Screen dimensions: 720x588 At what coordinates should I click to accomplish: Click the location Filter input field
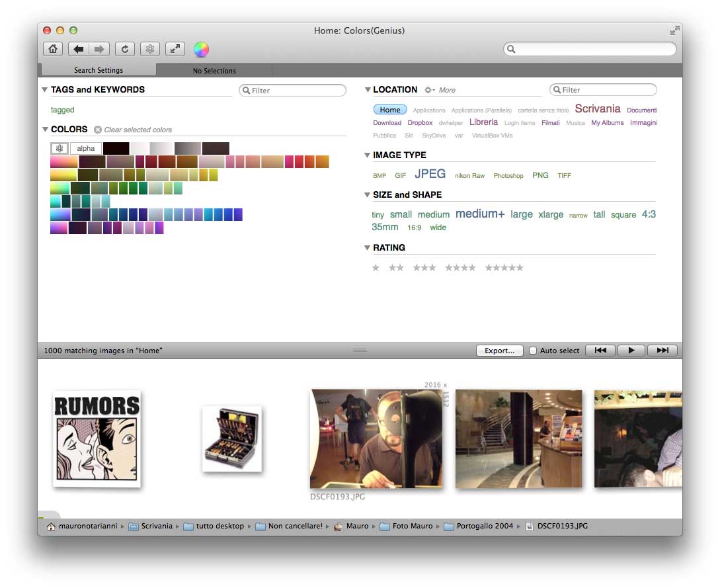click(603, 90)
